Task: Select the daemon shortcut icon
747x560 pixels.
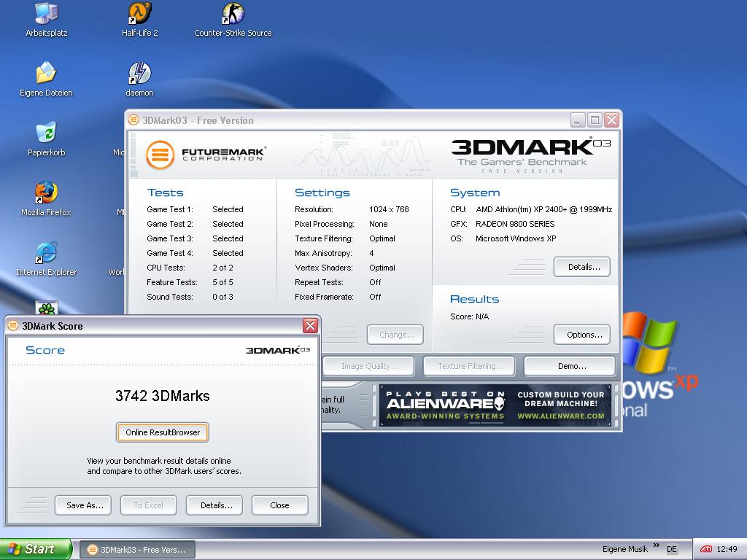Action: pos(139,79)
